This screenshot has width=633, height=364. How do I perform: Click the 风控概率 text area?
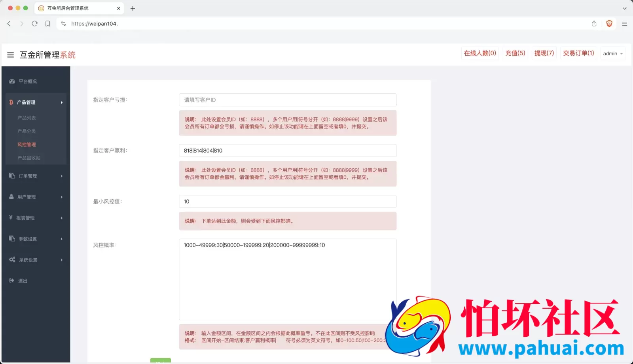pos(288,279)
